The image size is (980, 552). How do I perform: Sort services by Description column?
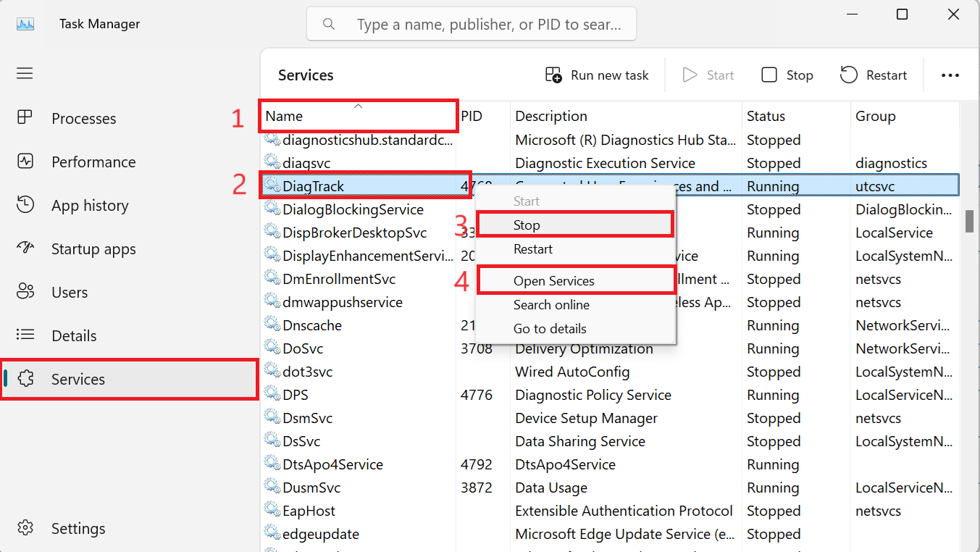pos(626,116)
